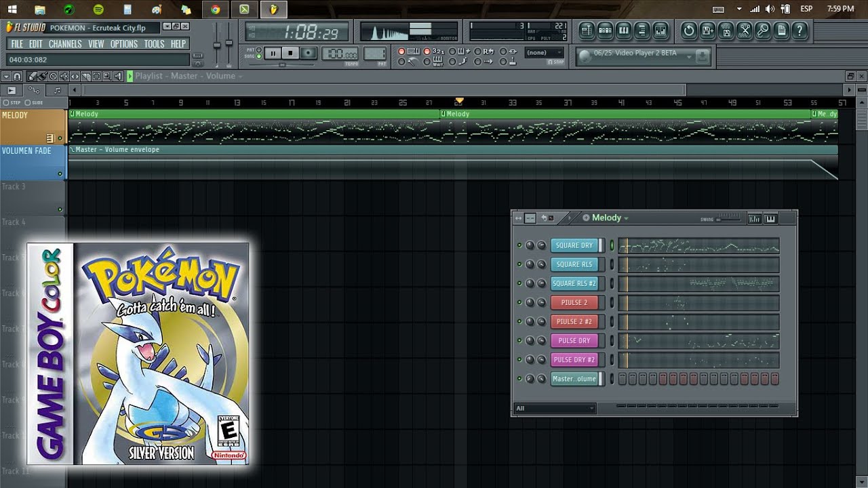The height and width of the screenshot is (488, 868).
Task: Pause playback with the pause button
Action: (x=273, y=53)
